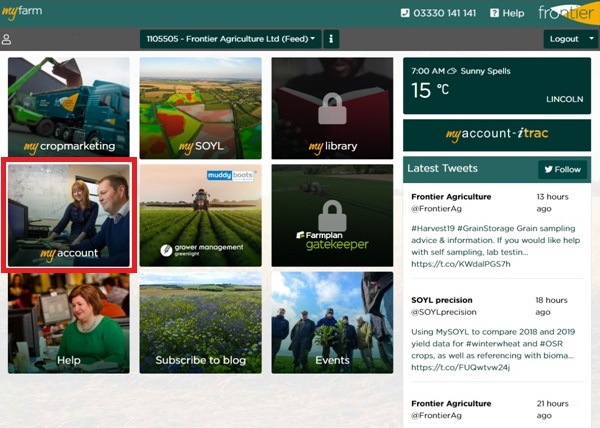
Task: Click the weather cloud icon
Action: click(452, 71)
